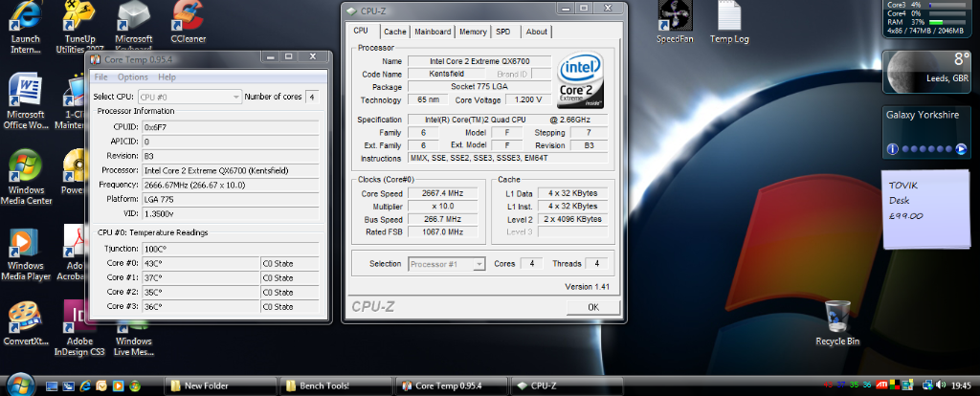Switch to the Memory tab in CPU-Z
The width and height of the screenshot is (980, 396).
pos(473,32)
